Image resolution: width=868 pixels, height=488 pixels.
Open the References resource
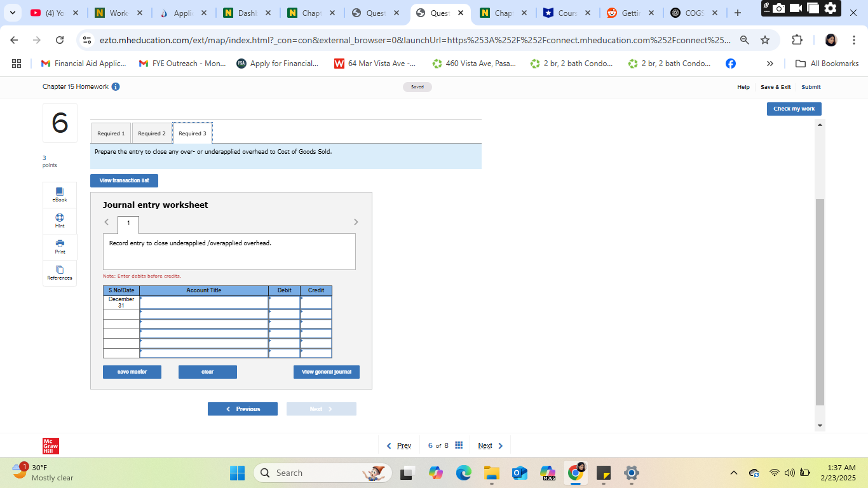(x=60, y=273)
